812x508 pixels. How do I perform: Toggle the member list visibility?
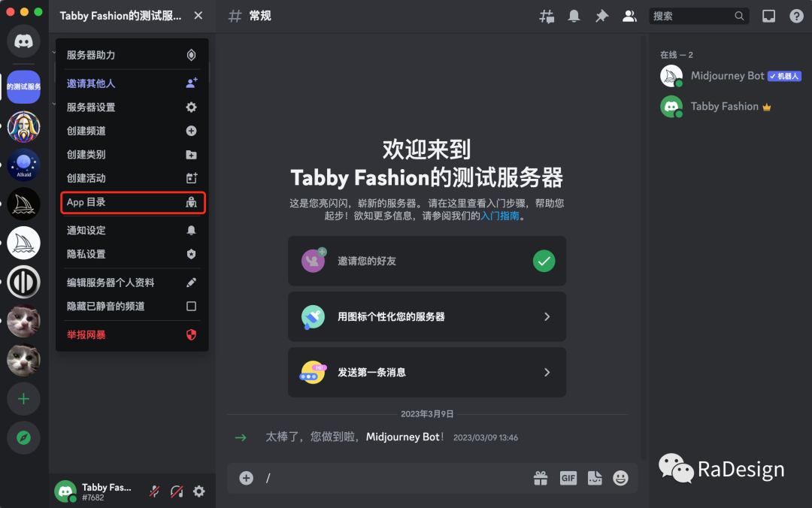pyautogui.click(x=629, y=15)
